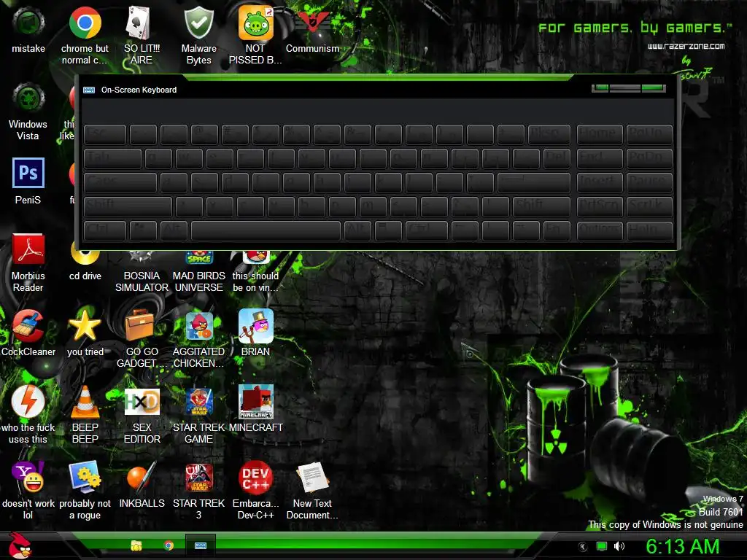Open the 'CockCleaner' brush icon
747x560 pixels.
[28, 333]
